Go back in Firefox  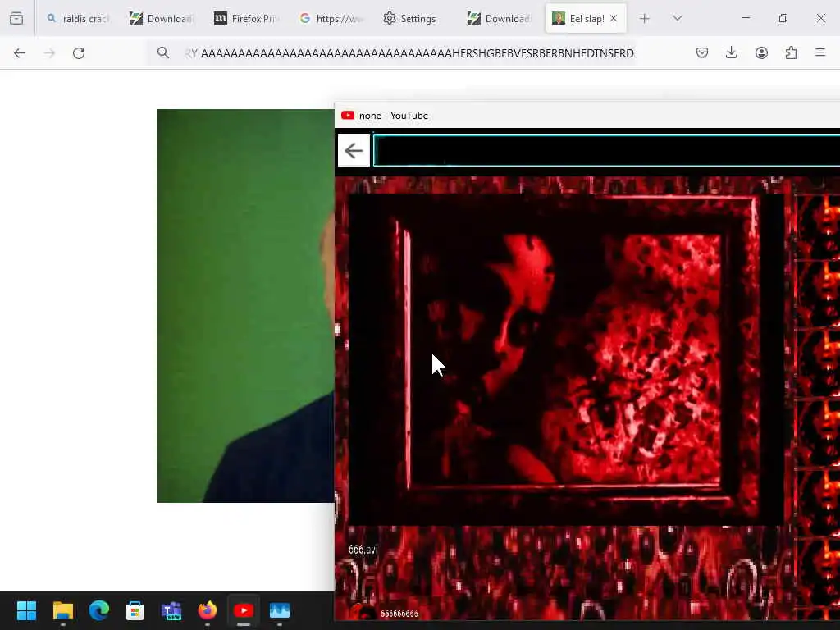tap(20, 53)
